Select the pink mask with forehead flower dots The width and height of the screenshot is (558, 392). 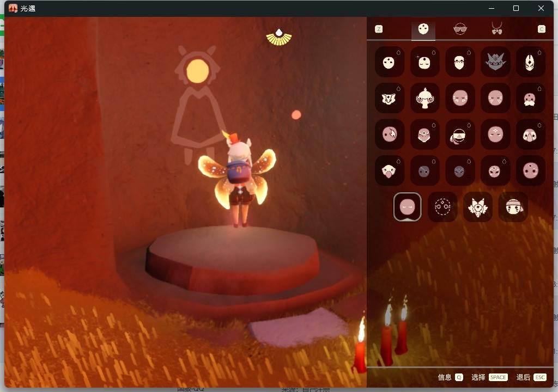tap(495, 134)
